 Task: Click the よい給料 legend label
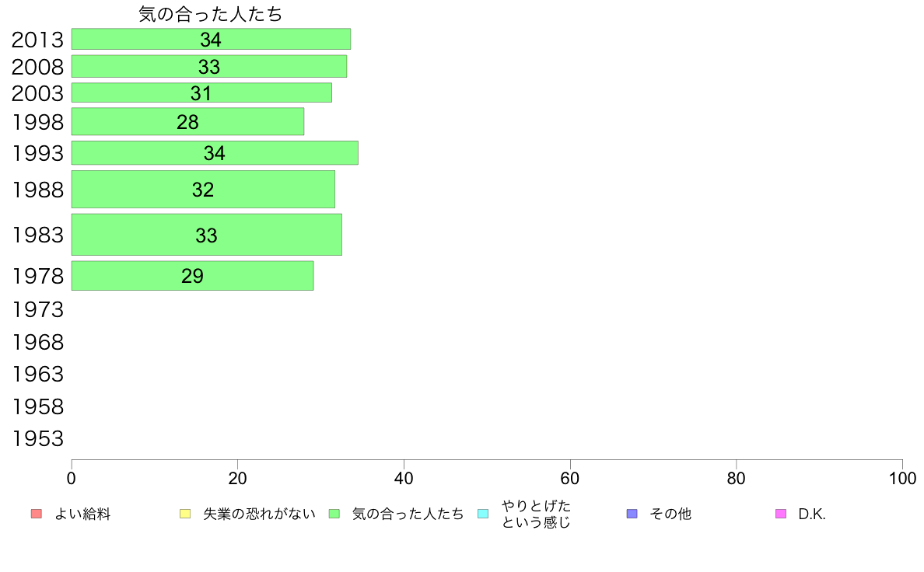click(x=82, y=514)
